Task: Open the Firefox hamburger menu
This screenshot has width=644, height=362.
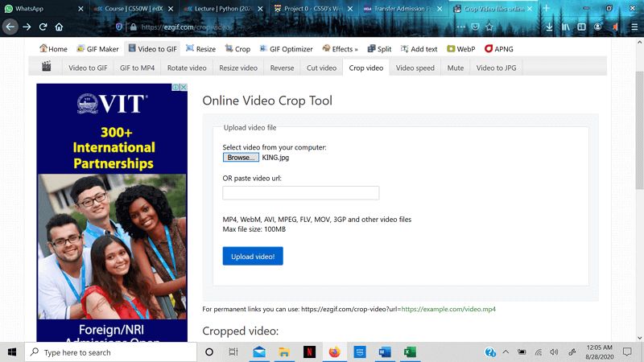Action: pyautogui.click(x=634, y=27)
